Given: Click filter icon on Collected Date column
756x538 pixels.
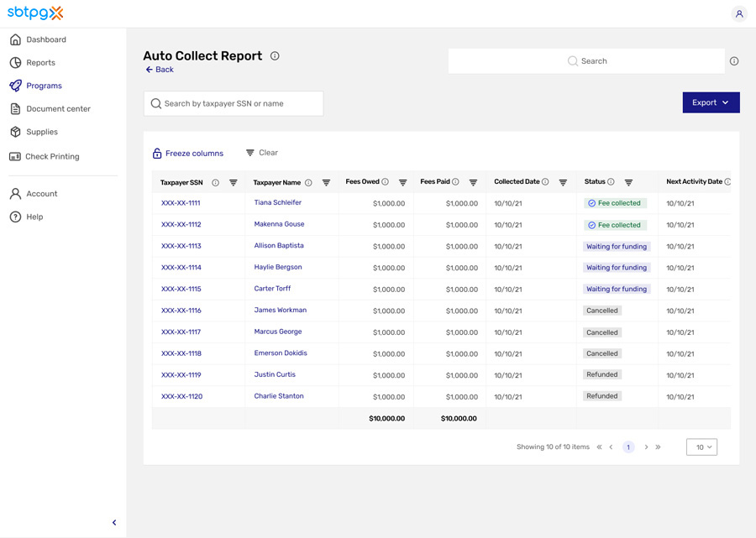Looking at the screenshot, I should (x=563, y=183).
